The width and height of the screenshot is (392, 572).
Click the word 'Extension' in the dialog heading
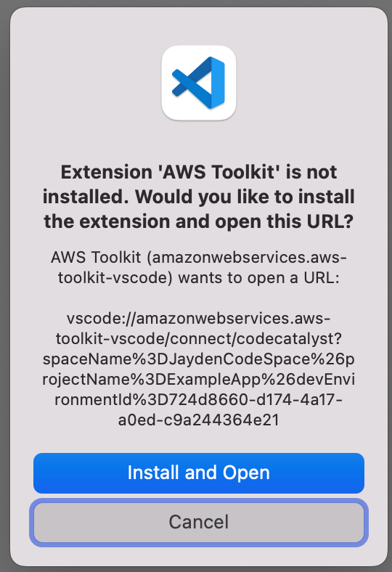click(107, 172)
